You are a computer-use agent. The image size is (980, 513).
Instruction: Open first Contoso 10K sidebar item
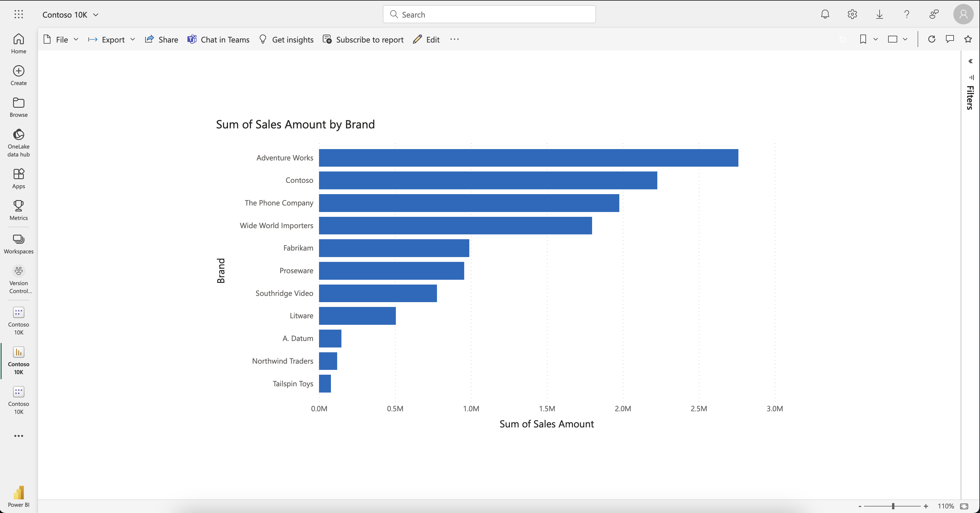pos(19,321)
